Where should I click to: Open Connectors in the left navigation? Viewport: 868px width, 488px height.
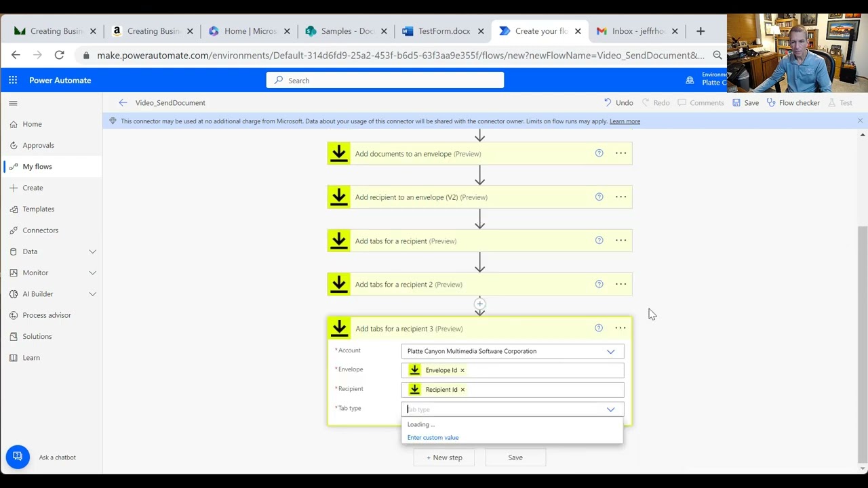tap(52, 230)
